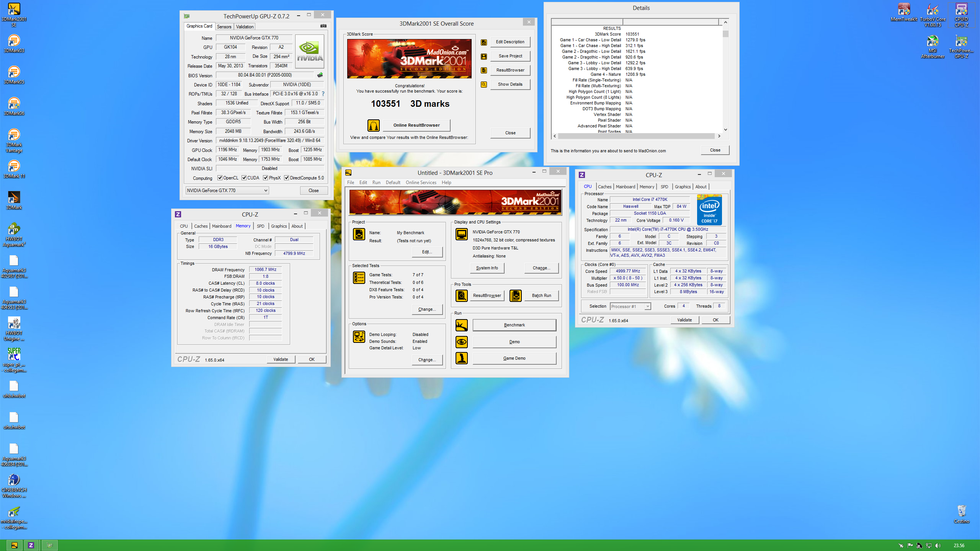Viewport: 980px width, 551px height.
Task: Open 3DMark Vantage desktop icon
Action: [14, 140]
